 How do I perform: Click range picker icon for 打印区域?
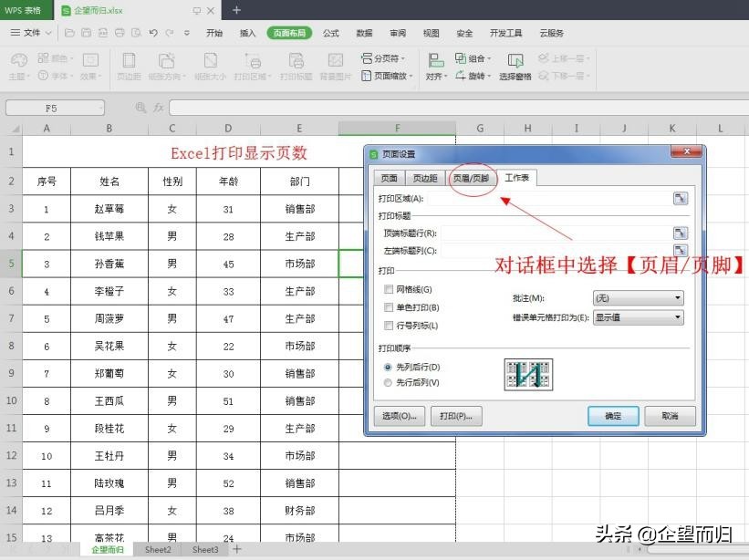click(x=681, y=198)
